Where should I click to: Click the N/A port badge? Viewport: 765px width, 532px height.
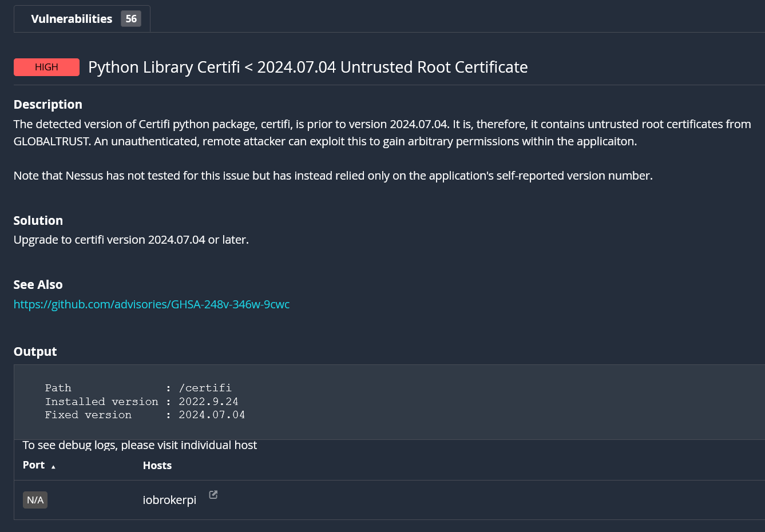click(35, 500)
